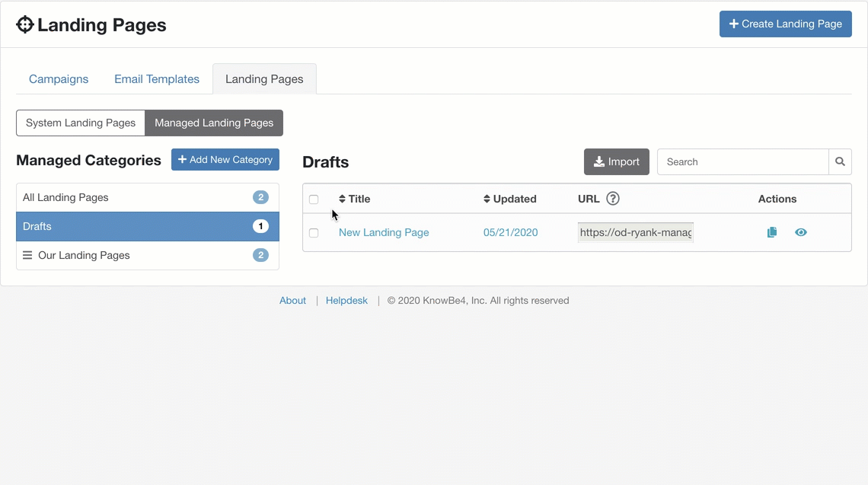Click the count badge on Our Landing Pages

260,255
